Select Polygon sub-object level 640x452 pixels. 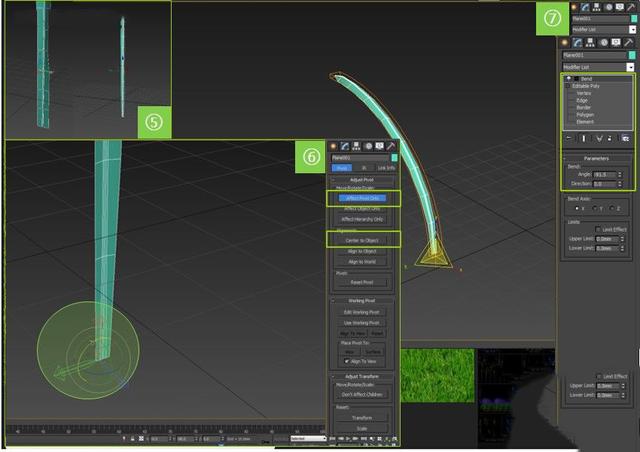(585, 115)
